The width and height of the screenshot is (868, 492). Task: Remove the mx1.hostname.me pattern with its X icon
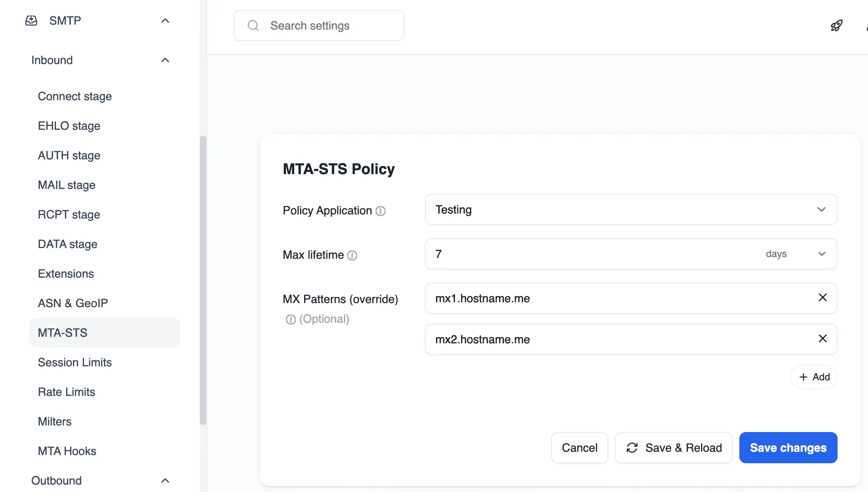pyautogui.click(x=823, y=298)
